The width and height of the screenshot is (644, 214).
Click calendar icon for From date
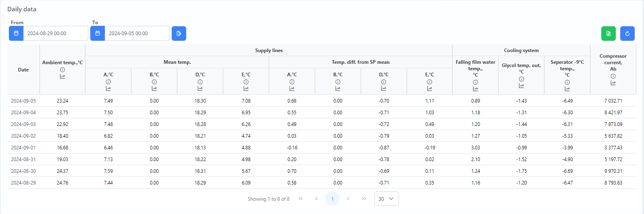click(16, 34)
